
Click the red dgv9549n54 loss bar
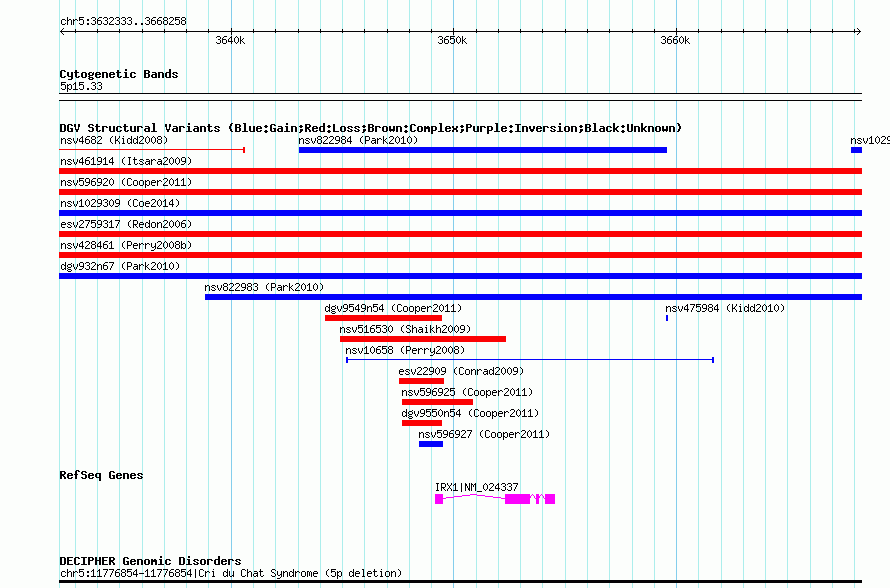pos(383,318)
